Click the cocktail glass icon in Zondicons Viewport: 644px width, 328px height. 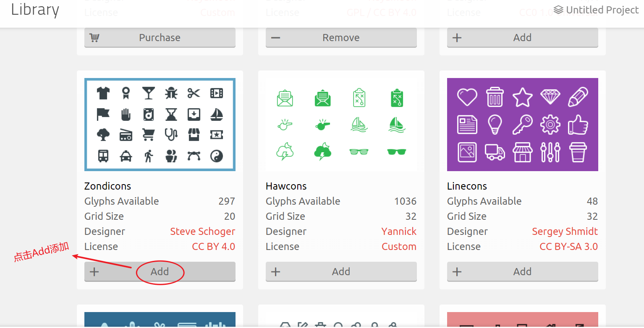click(x=148, y=93)
